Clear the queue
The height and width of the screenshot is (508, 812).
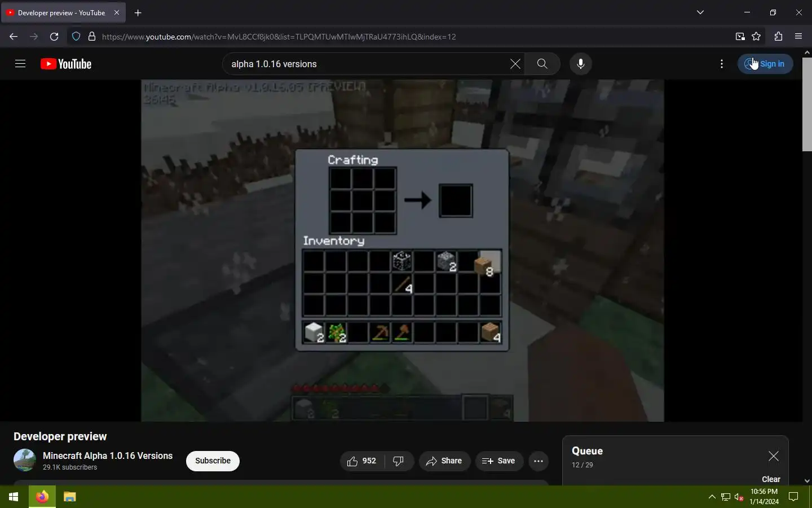point(771,479)
